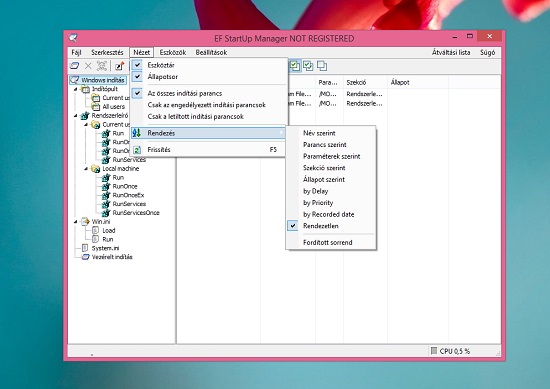The height and width of the screenshot is (389, 550).
Task: Click icon of Run under Local machine
Action: [x=106, y=177]
